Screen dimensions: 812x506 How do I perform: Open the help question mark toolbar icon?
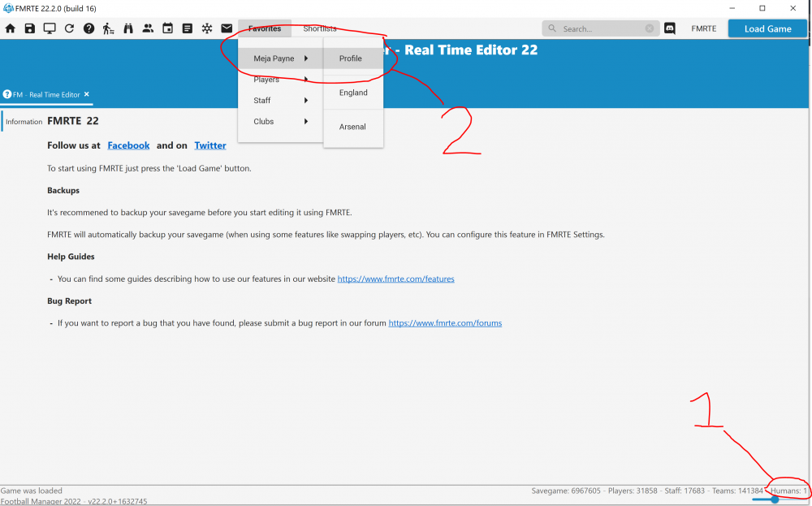pyautogui.click(x=89, y=28)
